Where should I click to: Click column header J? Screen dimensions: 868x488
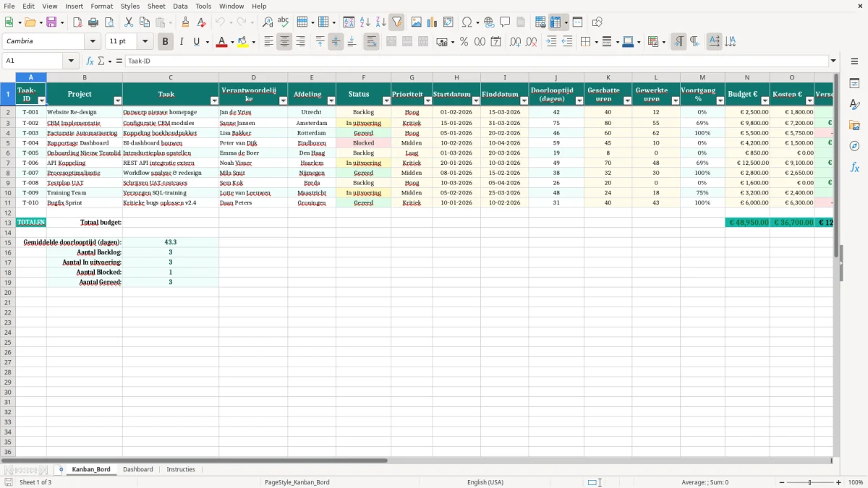pyautogui.click(x=556, y=77)
